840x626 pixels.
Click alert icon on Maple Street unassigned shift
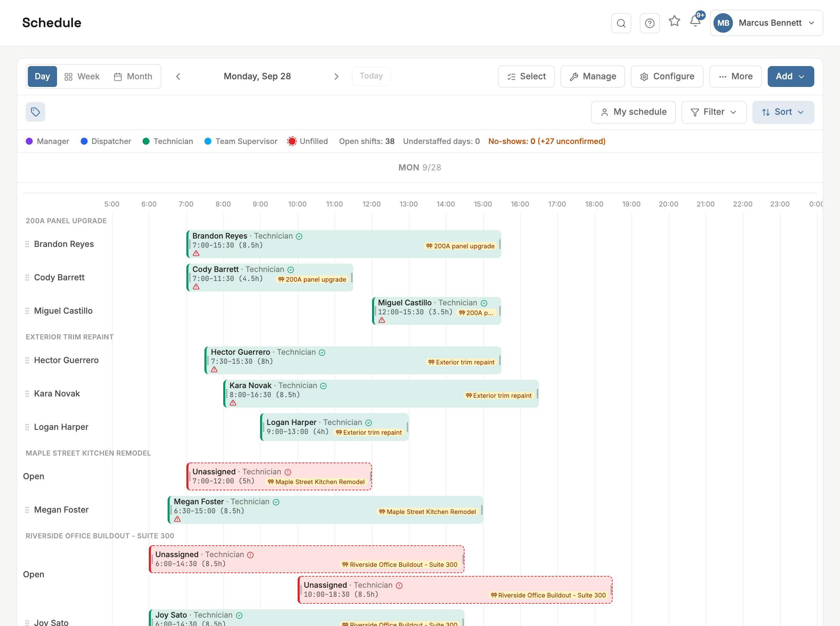tap(288, 472)
